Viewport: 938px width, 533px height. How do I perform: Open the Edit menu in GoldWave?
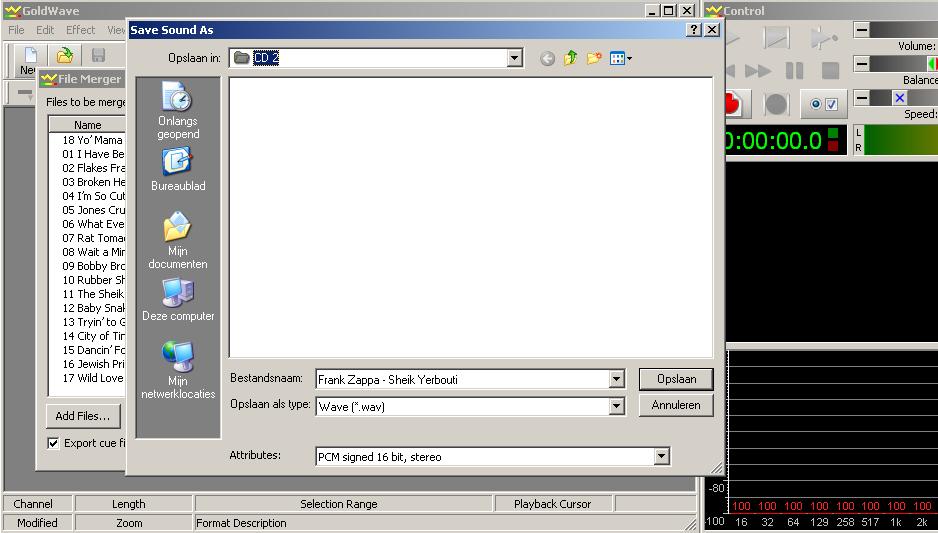(x=45, y=30)
